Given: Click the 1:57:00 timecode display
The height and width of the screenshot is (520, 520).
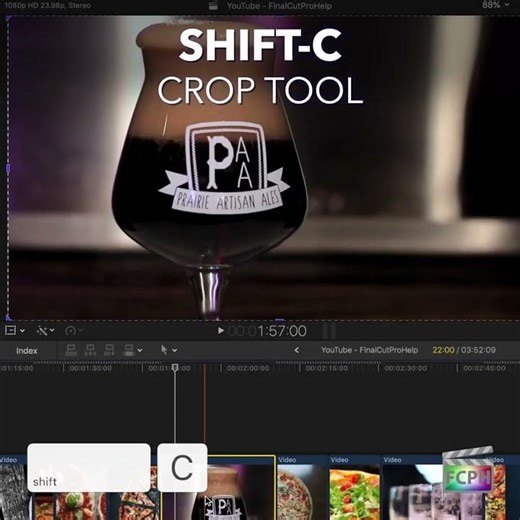Looking at the screenshot, I should pyautogui.click(x=267, y=331).
